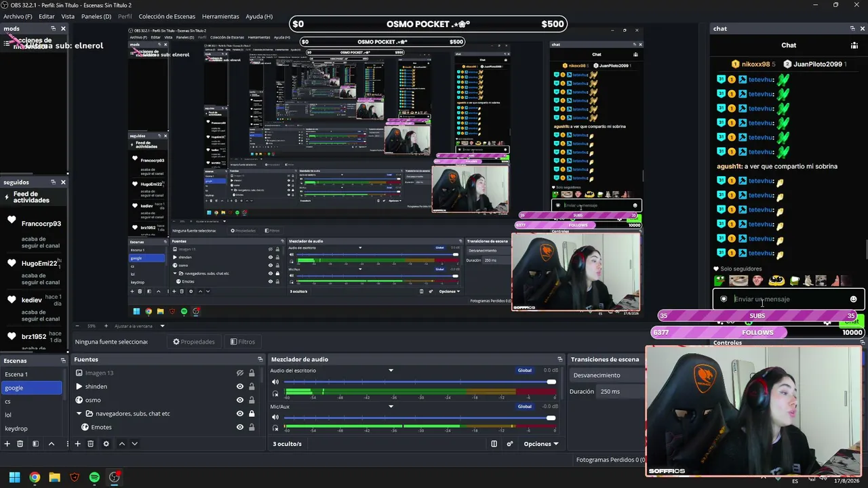Lock the Imagen 13 source
Image resolution: width=868 pixels, height=488 pixels.
[252, 373]
